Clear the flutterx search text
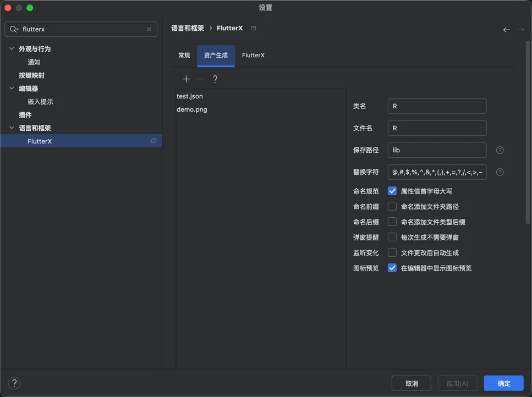Image resolution: width=532 pixels, height=397 pixels. click(149, 29)
